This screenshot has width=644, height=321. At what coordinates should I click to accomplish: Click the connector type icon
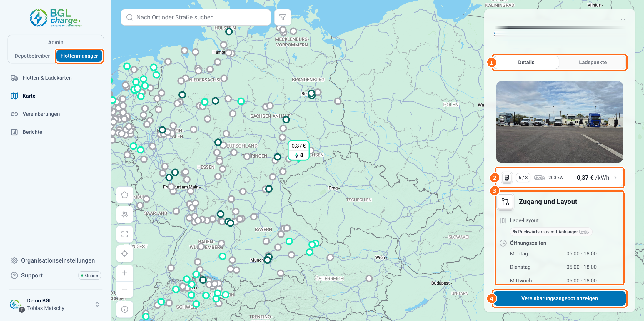point(507,178)
